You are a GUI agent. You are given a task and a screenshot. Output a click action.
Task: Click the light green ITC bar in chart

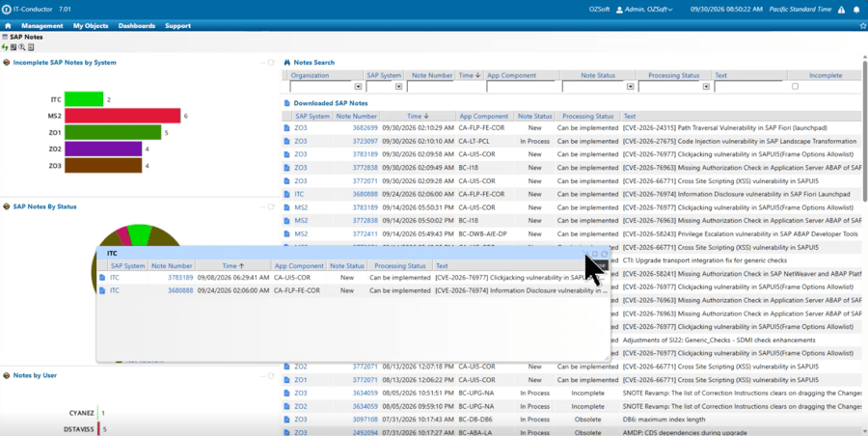(84, 99)
